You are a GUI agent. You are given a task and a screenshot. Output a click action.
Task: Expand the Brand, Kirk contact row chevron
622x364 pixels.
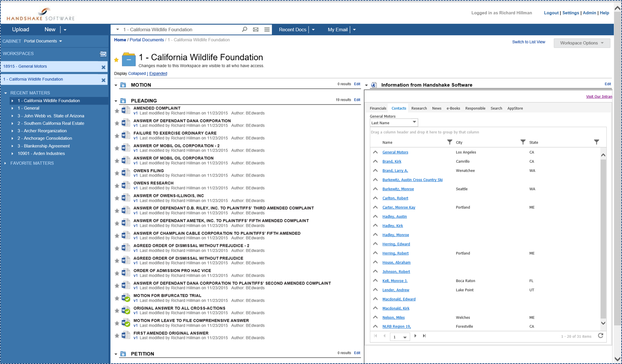pos(375,161)
